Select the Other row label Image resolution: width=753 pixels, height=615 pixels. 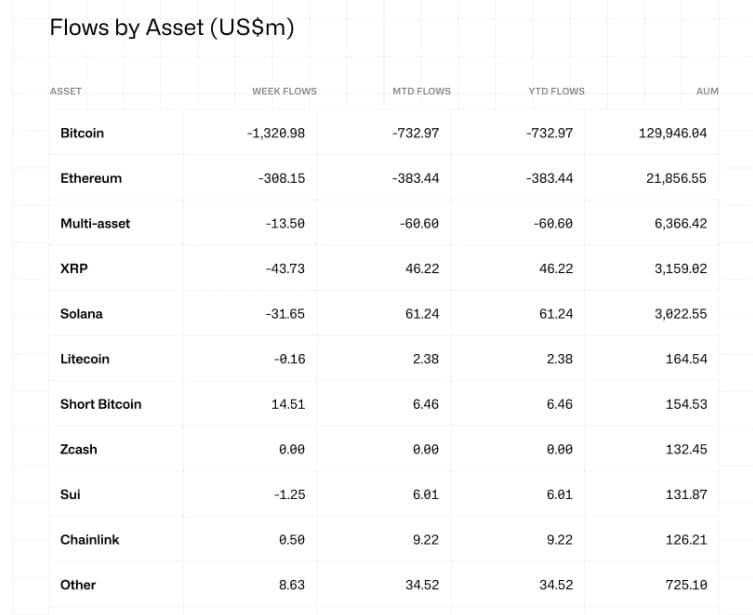click(x=78, y=585)
